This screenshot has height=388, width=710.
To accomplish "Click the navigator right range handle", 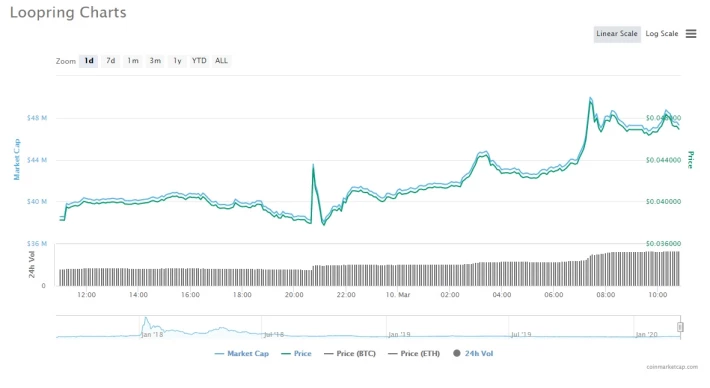I will point(680,327).
